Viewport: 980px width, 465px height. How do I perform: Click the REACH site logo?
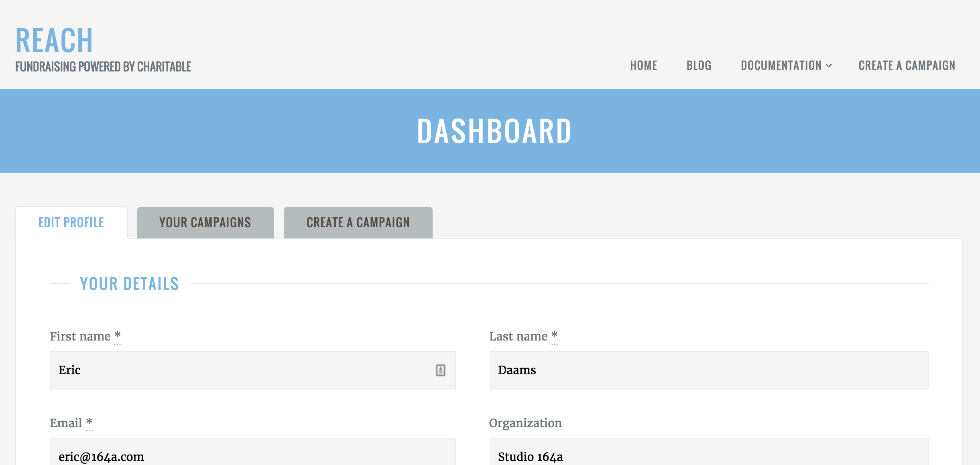(54, 41)
